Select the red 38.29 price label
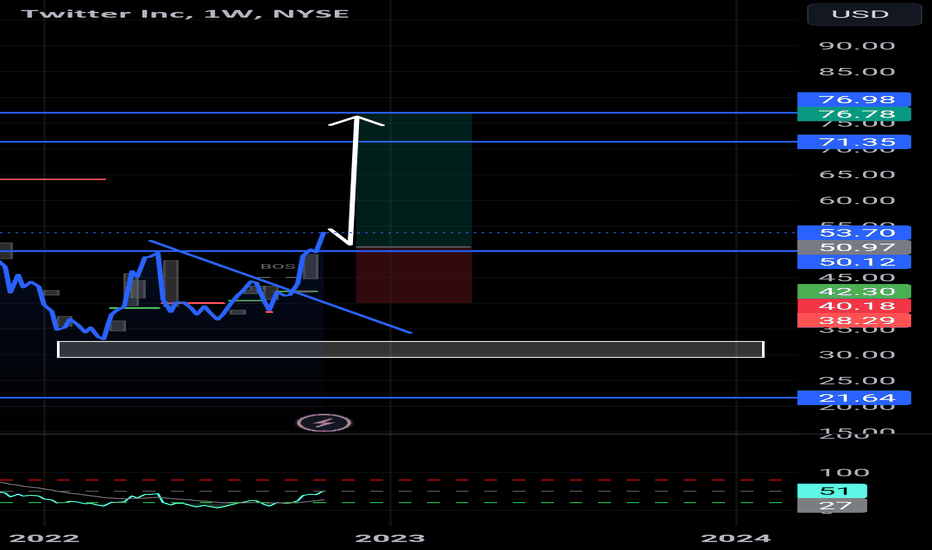The height and width of the screenshot is (550, 932). coord(854,320)
